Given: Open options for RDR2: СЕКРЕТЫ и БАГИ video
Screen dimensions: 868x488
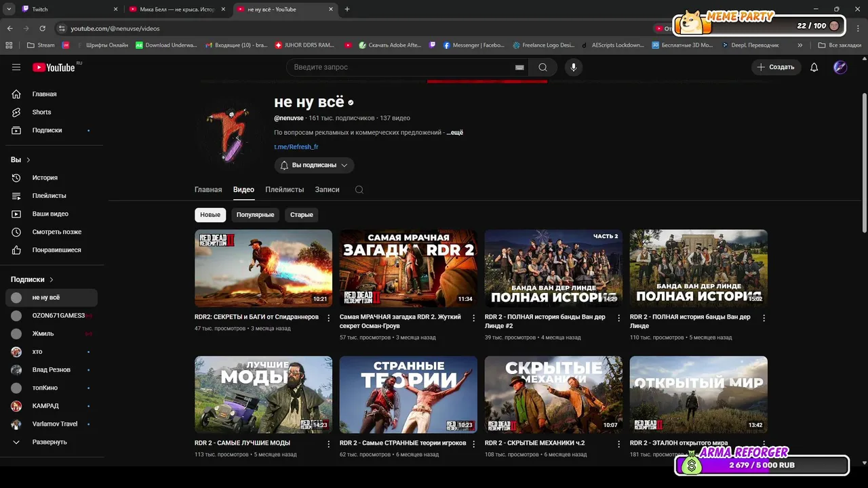Looking at the screenshot, I should pos(329,318).
